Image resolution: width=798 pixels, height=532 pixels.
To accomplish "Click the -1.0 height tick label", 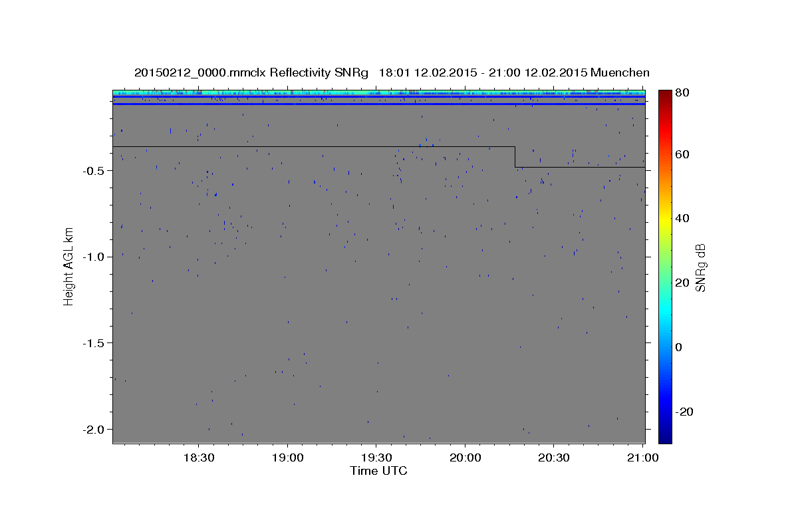I will coord(93,257).
